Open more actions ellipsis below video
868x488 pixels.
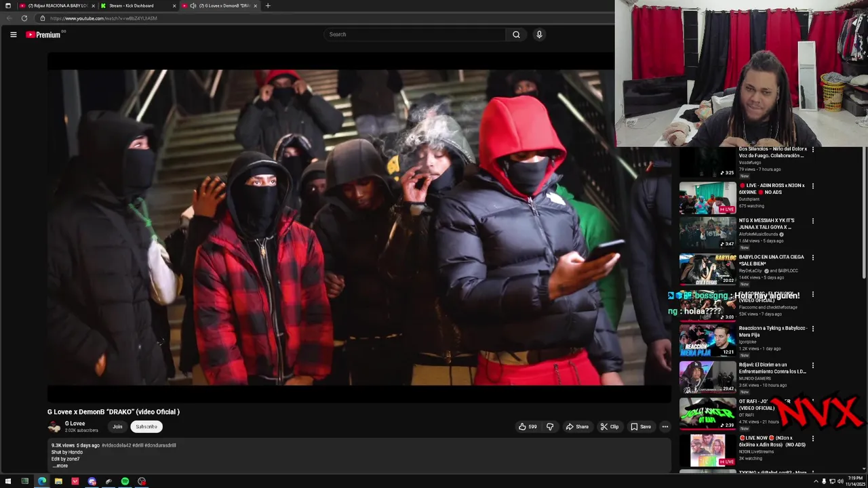tap(665, 427)
